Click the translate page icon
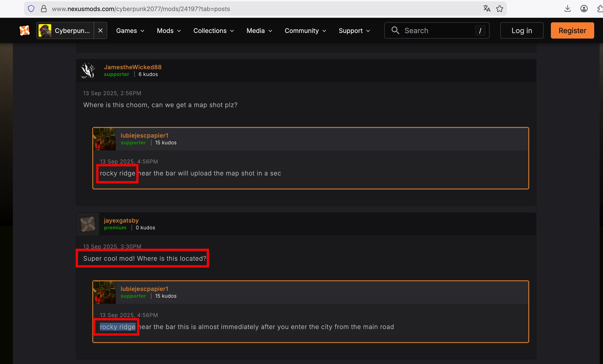The height and width of the screenshot is (364, 603). (x=487, y=9)
